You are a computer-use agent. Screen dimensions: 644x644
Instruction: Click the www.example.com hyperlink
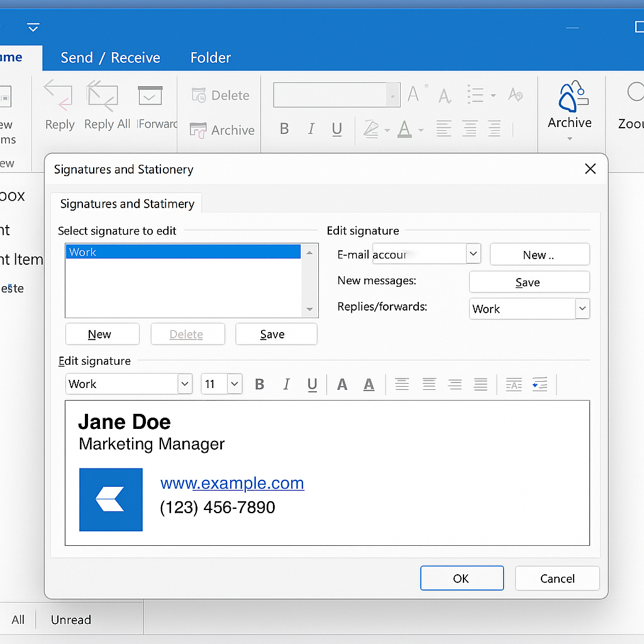[232, 483]
